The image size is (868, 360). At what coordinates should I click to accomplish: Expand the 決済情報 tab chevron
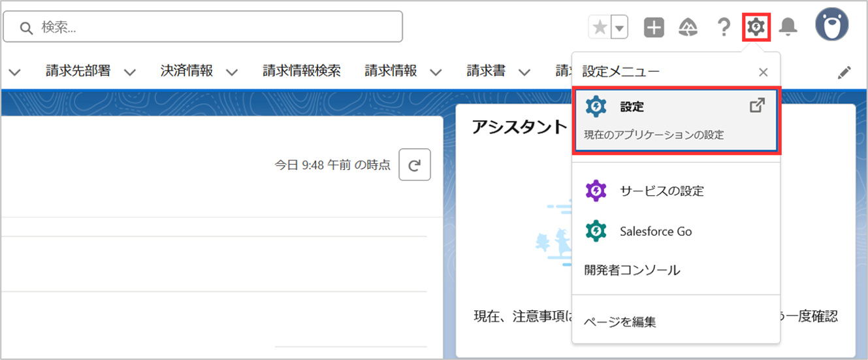(231, 72)
